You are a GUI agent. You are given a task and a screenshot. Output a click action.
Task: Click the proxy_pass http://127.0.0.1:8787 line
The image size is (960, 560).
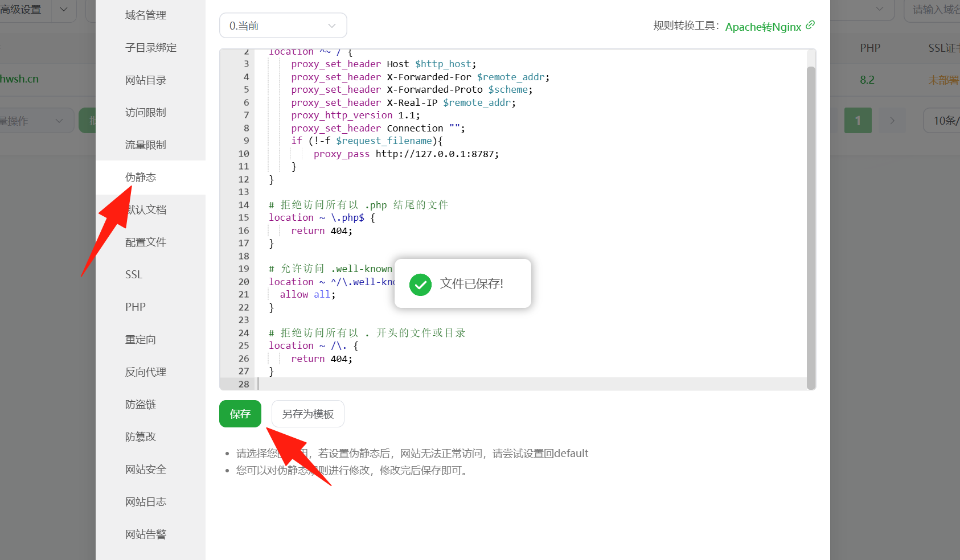coord(406,154)
